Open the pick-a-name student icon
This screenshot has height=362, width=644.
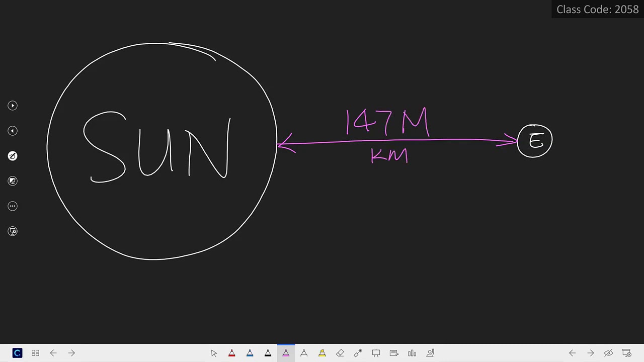[430, 353]
